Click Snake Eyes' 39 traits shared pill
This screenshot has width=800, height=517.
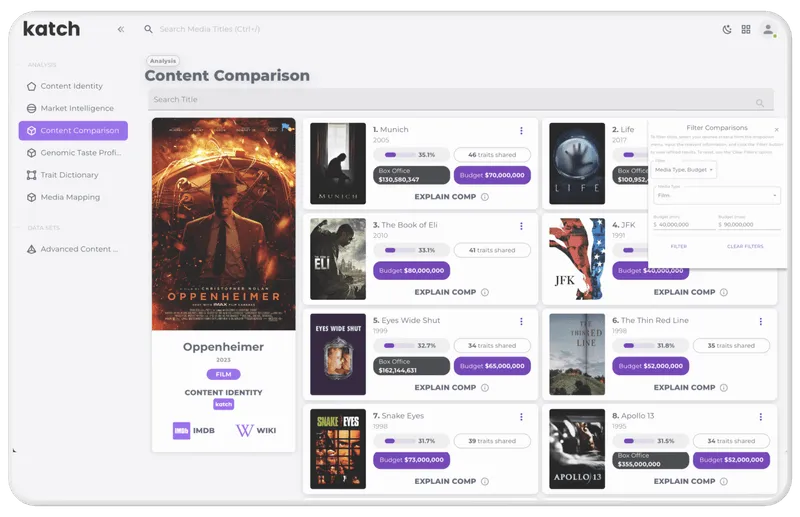click(x=492, y=441)
